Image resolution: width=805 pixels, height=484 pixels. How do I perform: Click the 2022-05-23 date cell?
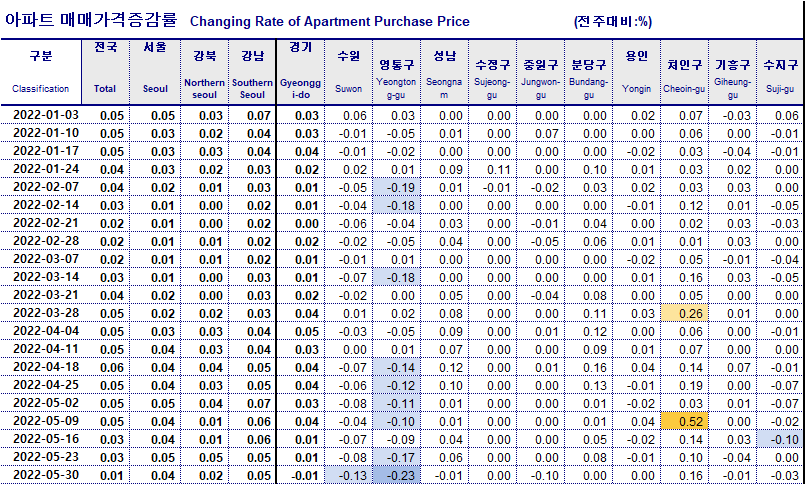click(41, 457)
